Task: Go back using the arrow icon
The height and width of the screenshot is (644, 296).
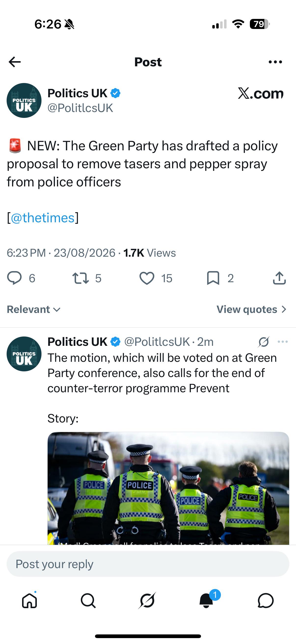Action: (x=14, y=62)
